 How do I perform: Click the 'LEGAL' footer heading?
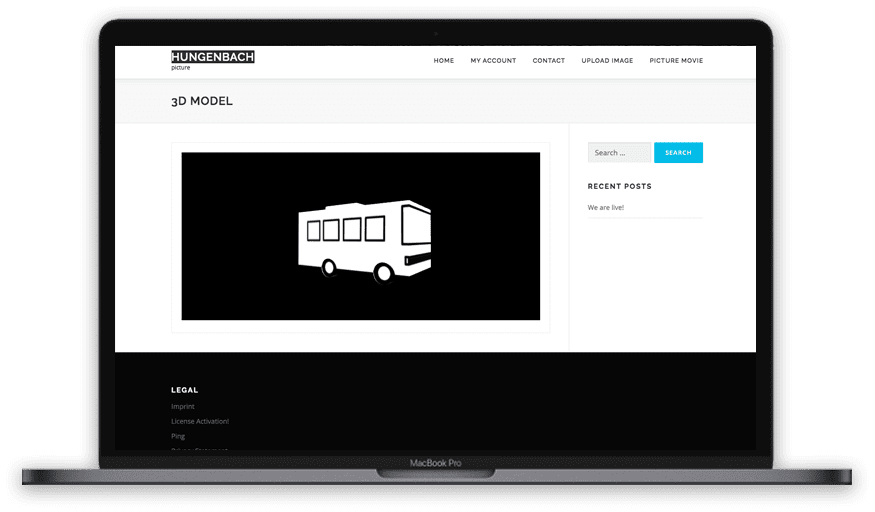point(184,390)
